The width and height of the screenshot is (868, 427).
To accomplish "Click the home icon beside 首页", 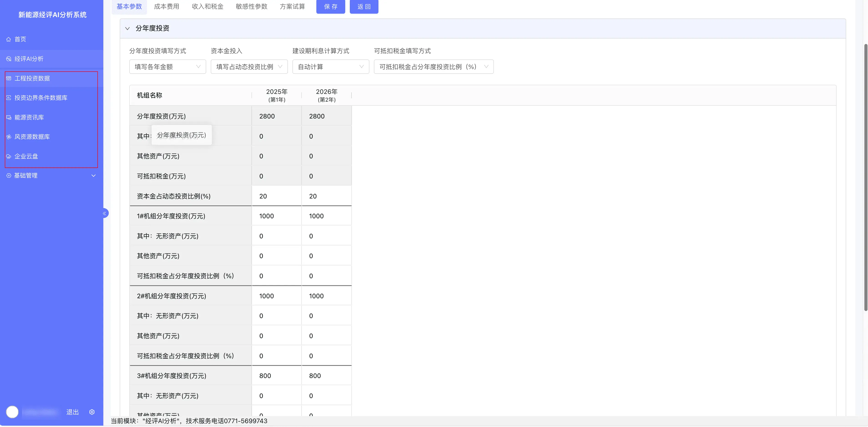I will click(x=8, y=39).
